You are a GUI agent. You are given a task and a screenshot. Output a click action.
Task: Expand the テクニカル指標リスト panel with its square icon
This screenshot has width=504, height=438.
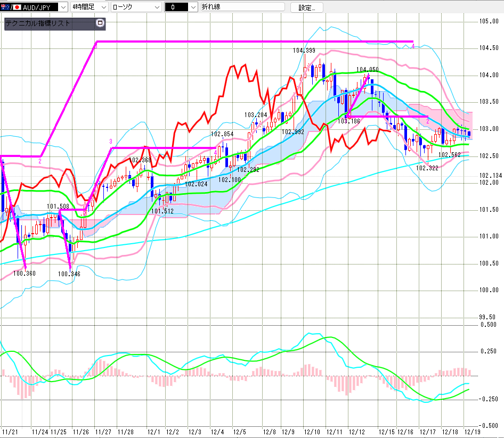coord(99,23)
